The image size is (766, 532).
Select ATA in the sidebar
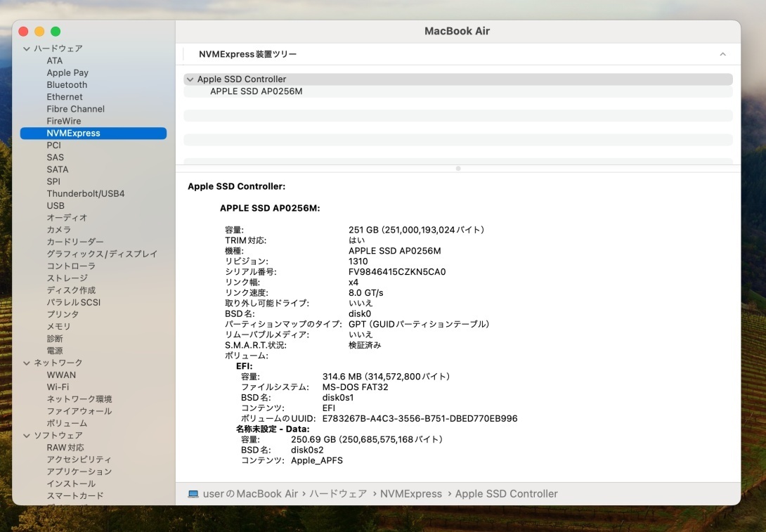(55, 60)
